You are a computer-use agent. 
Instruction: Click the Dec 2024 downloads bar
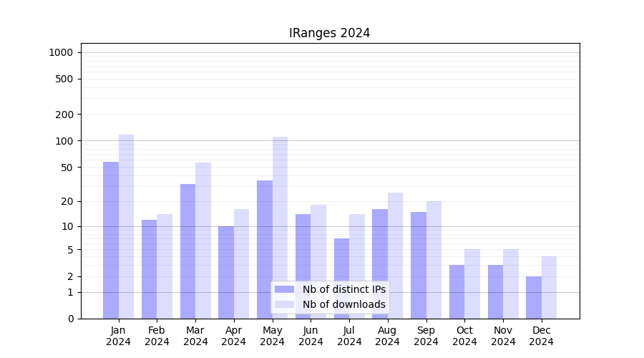pyautogui.click(x=549, y=287)
